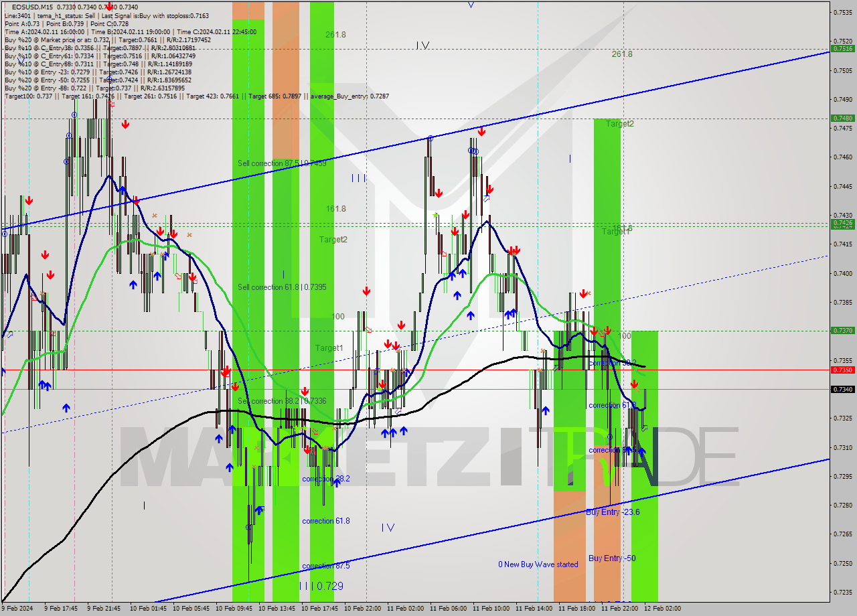Click the 'Sell correction 87.5 | 0.7459' label
This screenshot has height=616, width=857.
tap(282, 163)
